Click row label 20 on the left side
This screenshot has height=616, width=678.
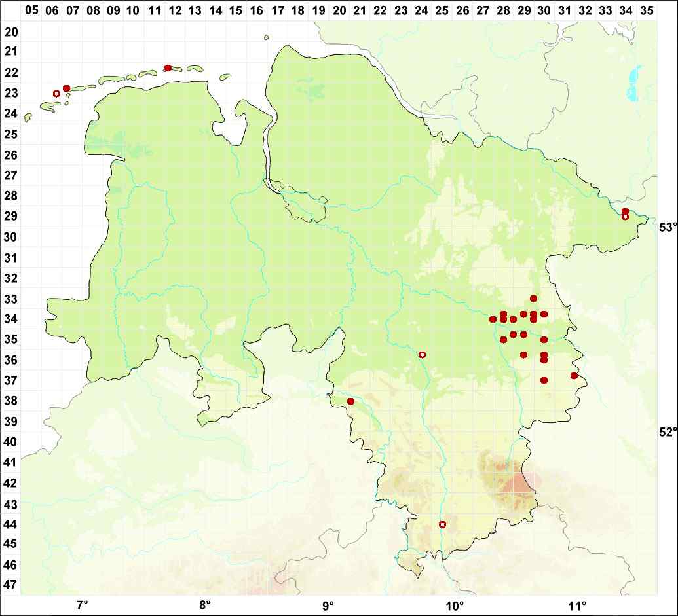11,31
